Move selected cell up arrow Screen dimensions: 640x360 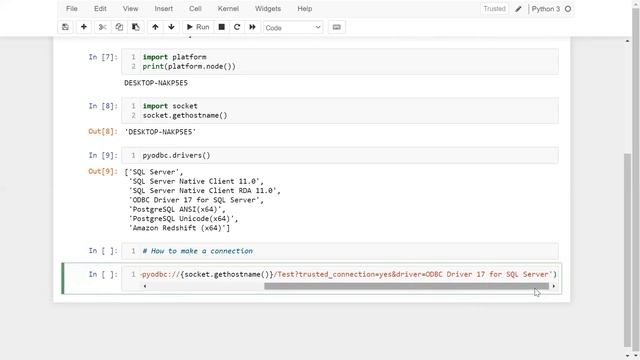(155, 27)
